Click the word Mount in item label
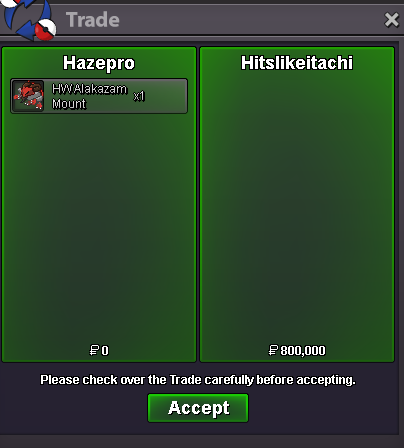This screenshot has width=404, height=448. coord(69,104)
